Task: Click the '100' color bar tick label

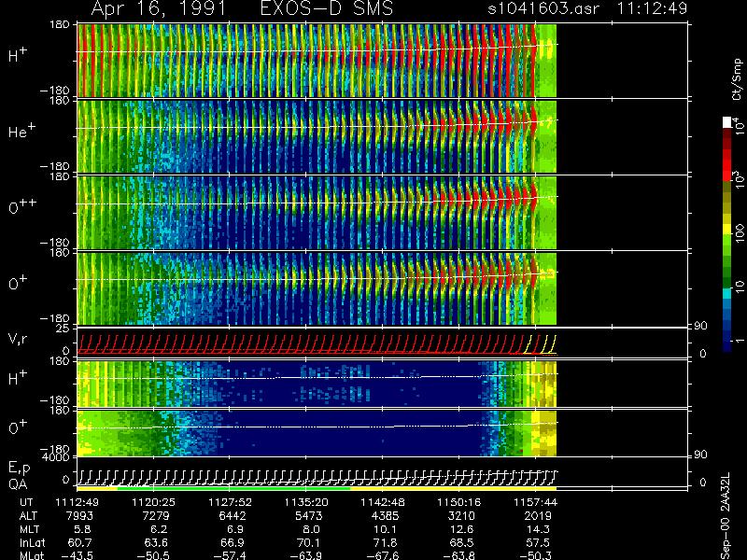Action: [740, 233]
